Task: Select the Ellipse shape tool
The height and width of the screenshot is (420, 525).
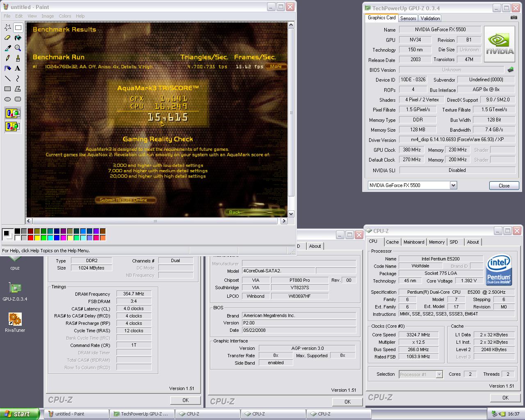Action: 8,99
